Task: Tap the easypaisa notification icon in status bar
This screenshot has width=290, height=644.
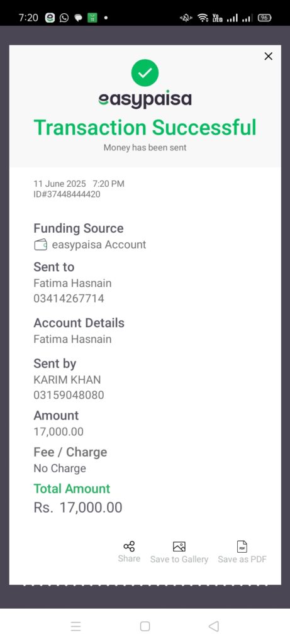Action: point(50,18)
